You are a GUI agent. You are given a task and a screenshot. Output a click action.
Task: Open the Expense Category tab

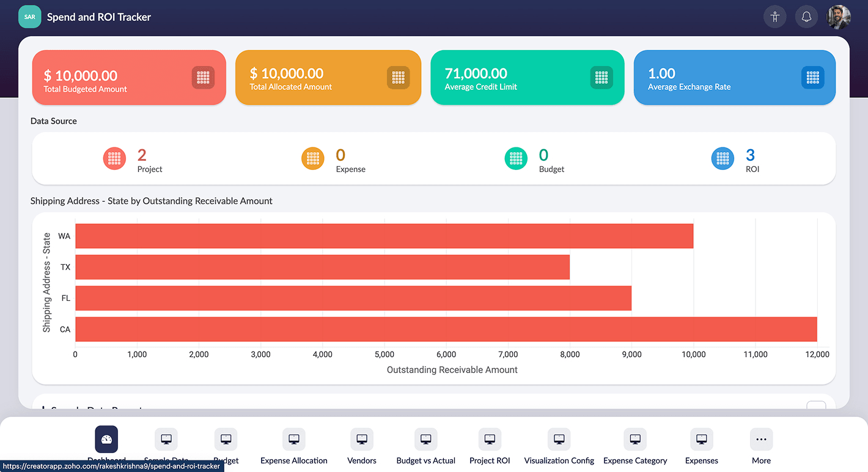[x=635, y=439]
